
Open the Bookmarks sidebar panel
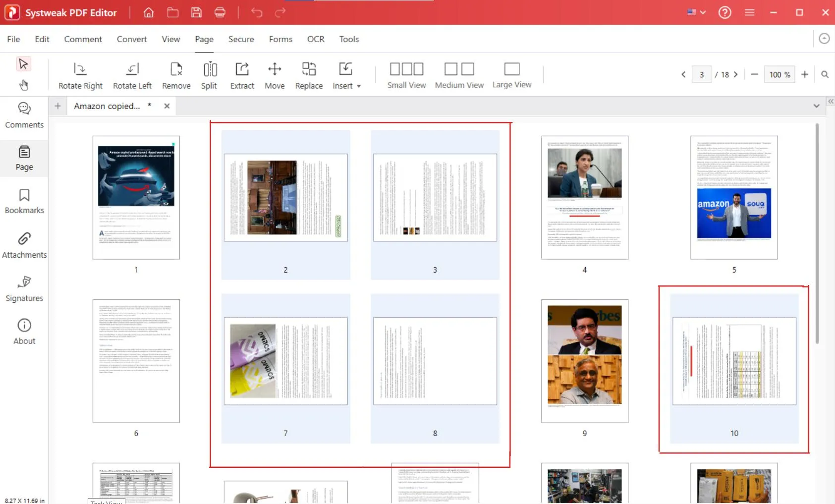(x=24, y=201)
